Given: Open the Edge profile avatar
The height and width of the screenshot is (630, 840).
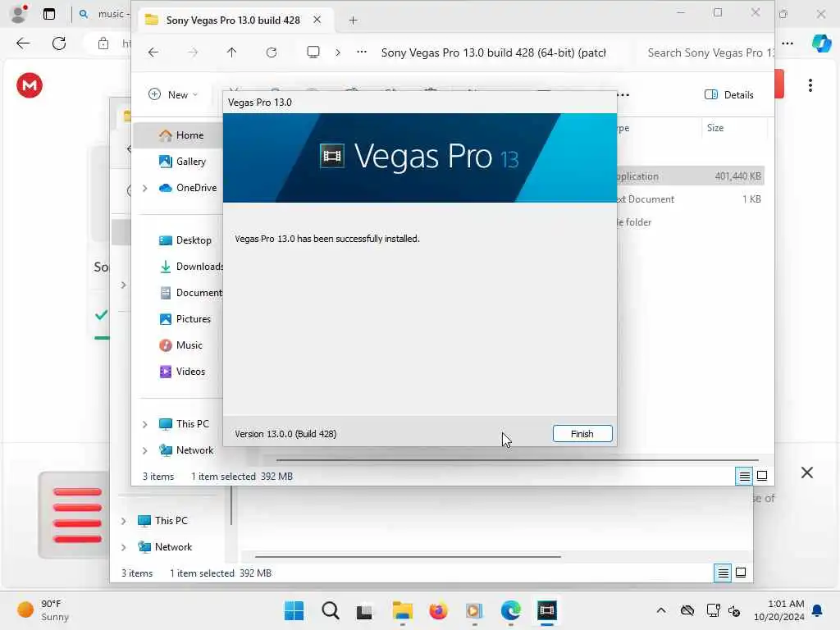Looking at the screenshot, I should [20, 14].
